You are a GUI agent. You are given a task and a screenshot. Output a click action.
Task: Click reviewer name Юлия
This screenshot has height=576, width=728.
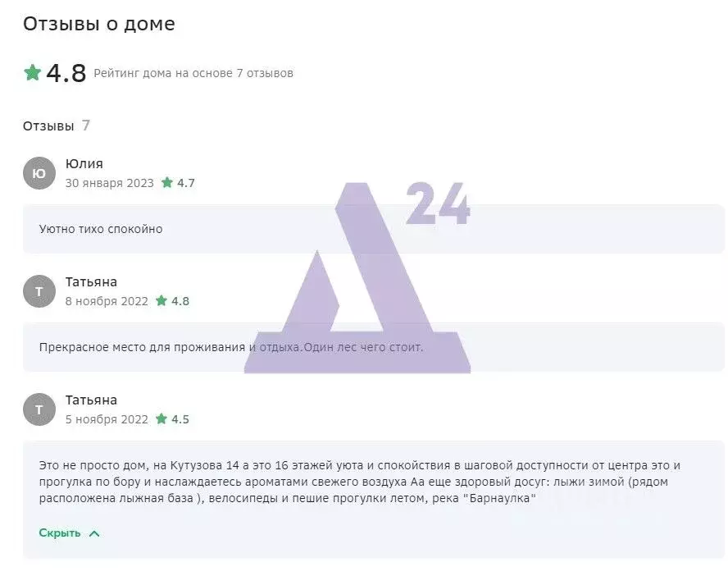click(84, 163)
